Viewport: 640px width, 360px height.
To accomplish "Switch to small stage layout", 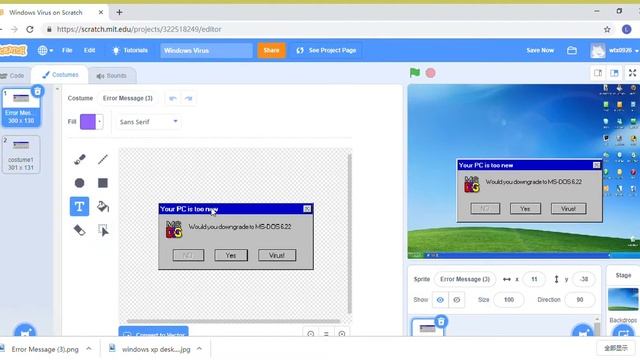I will pos(598,73).
